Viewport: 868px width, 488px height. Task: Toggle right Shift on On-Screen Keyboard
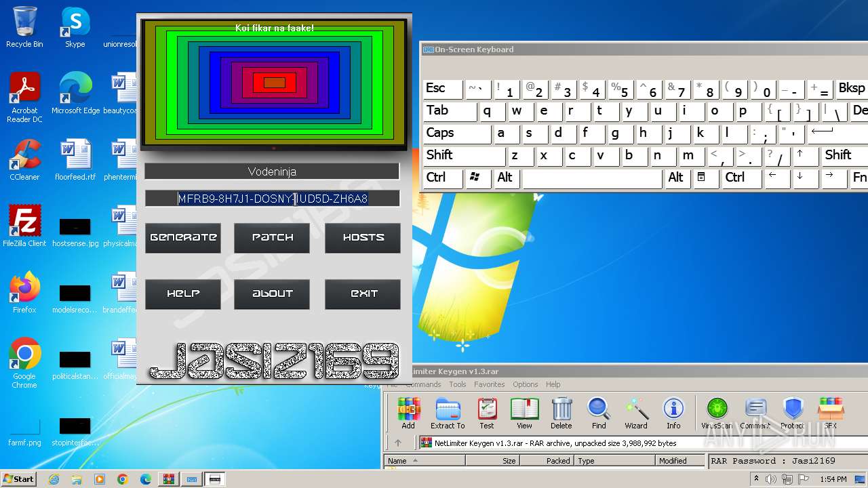(x=844, y=156)
